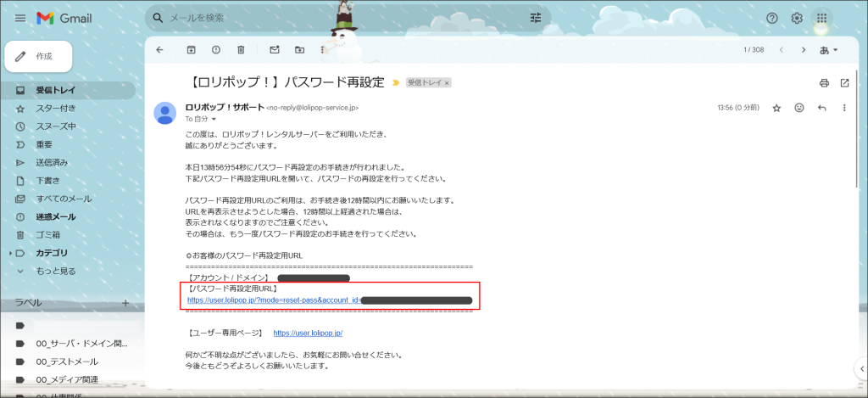Screen dimensions: 868x398
Task: Reply to this message
Action: pyautogui.click(x=822, y=108)
